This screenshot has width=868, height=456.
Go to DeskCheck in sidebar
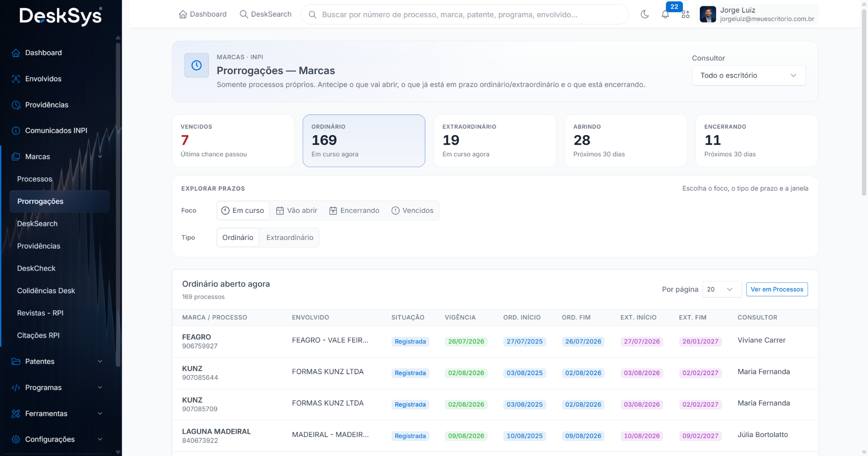coord(36,268)
